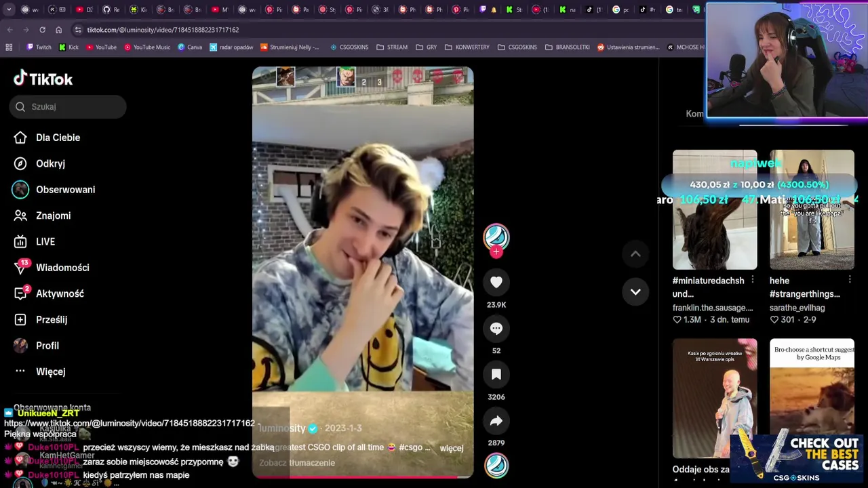Go to next video arrow
Image resolution: width=868 pixels, height=488 pixels.
(x=635, y=291)
